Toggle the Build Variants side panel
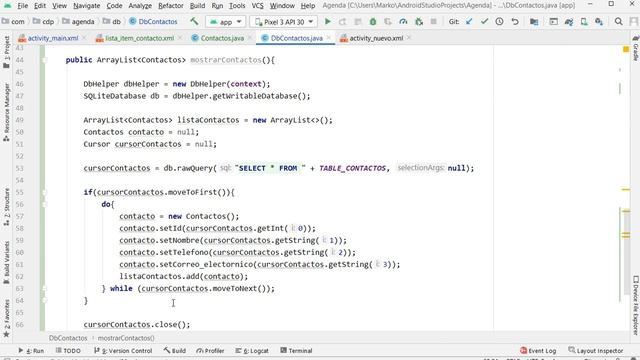Viewport: 640px width, 360px height. [x=7, y=262]
